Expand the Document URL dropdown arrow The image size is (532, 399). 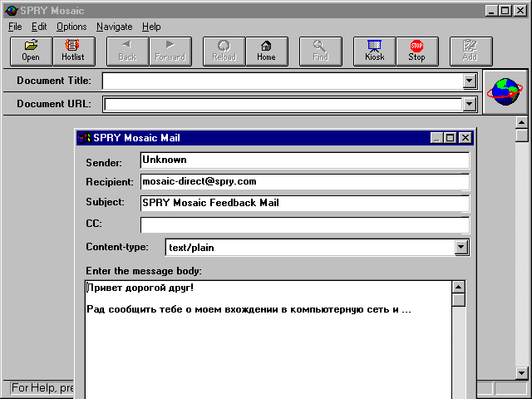point(470,105)
